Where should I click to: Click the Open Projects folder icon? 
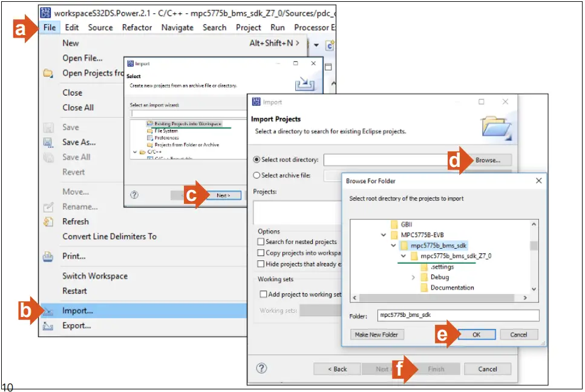click(48, 73)
